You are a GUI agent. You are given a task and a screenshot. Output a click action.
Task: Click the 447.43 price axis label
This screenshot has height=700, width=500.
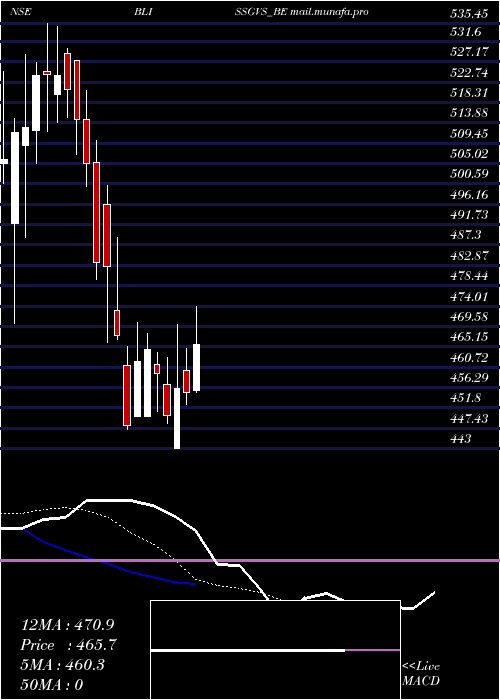469,419
